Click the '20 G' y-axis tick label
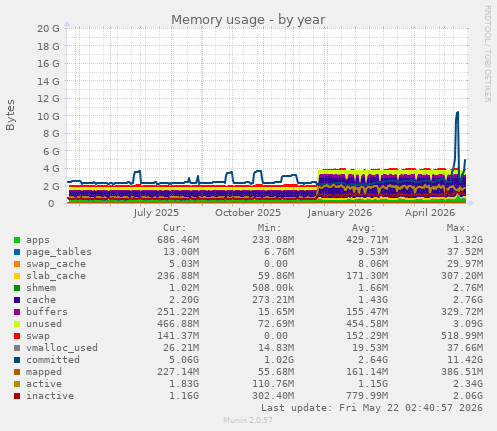 click(48, 29)
